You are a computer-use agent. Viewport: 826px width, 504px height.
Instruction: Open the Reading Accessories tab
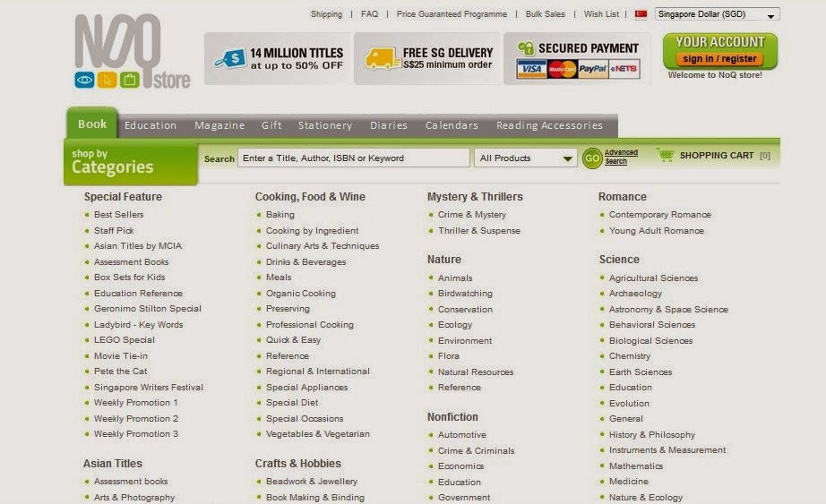[x=549, y=125]
